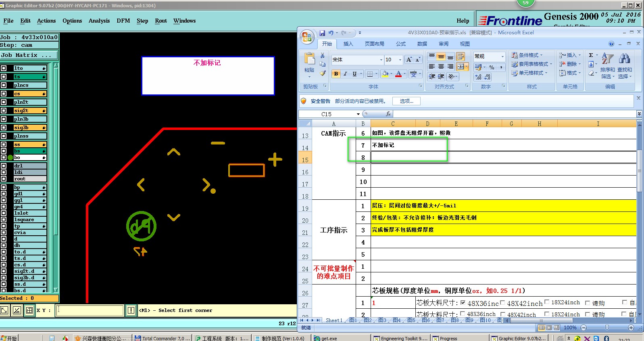Click the Sort and Filter icon

tap(607, 59)
